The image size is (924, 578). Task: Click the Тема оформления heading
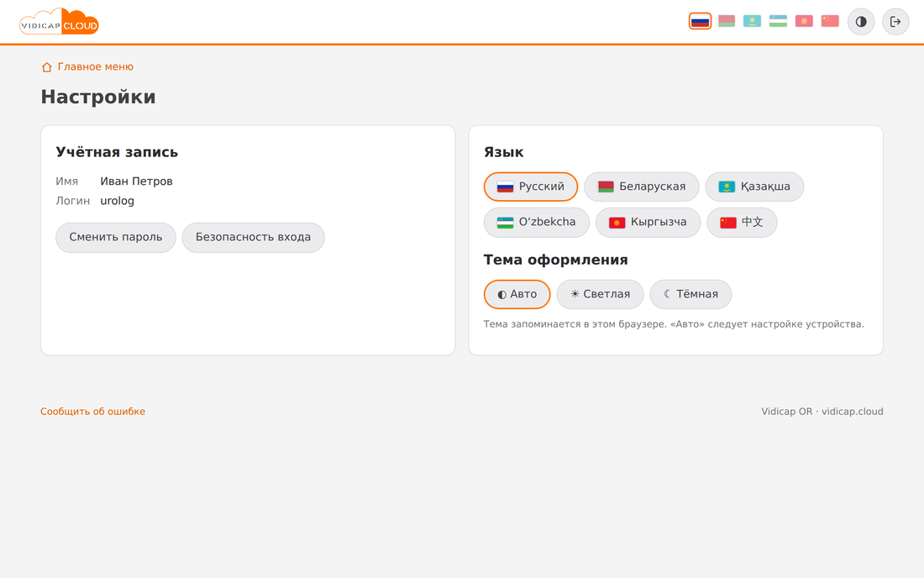556,260
